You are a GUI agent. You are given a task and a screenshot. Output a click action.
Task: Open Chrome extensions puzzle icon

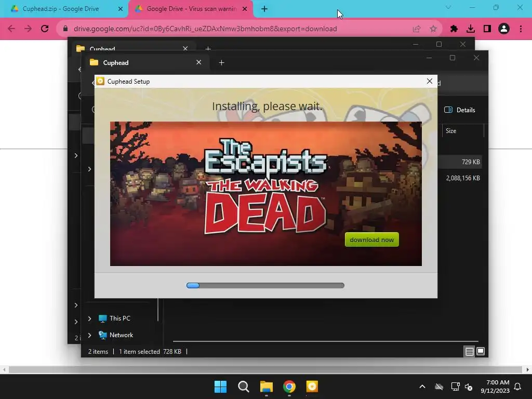[x=454, y=29]
